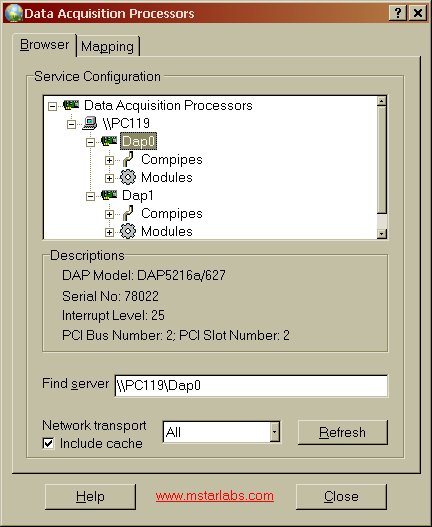Select the Browser tab
This screenshot has height=527, width=432.
[44, 45]
